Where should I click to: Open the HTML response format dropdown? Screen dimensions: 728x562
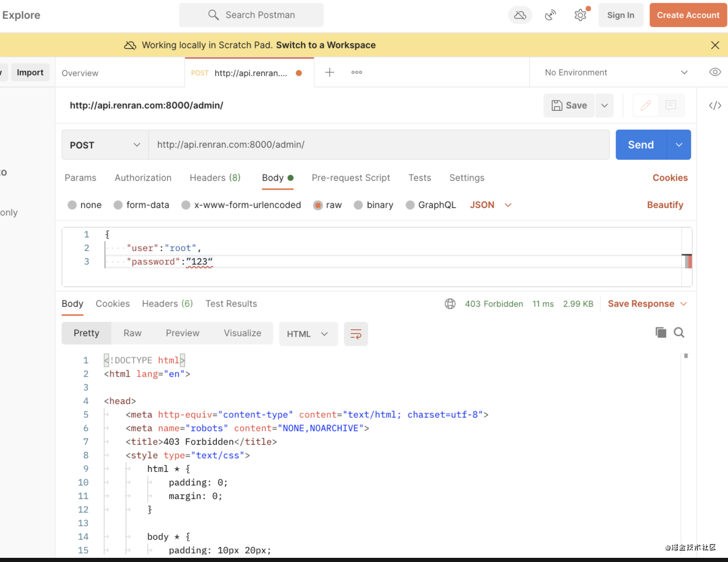(308, 334)
